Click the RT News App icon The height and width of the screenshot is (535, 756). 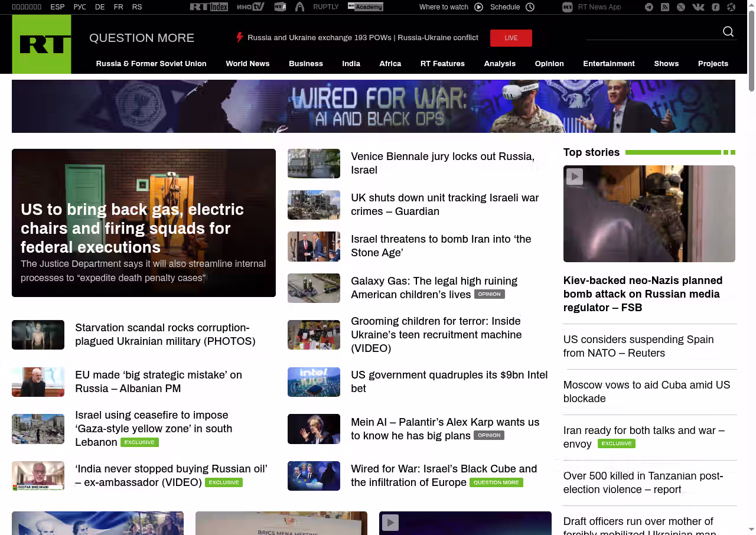tap(568, 7)
